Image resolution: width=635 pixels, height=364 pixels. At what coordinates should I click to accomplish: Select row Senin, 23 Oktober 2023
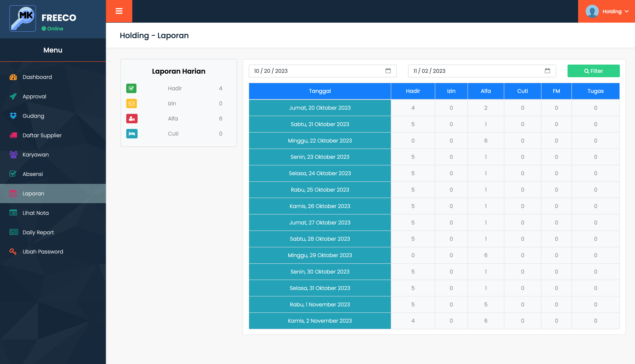(x=434, y=157)
